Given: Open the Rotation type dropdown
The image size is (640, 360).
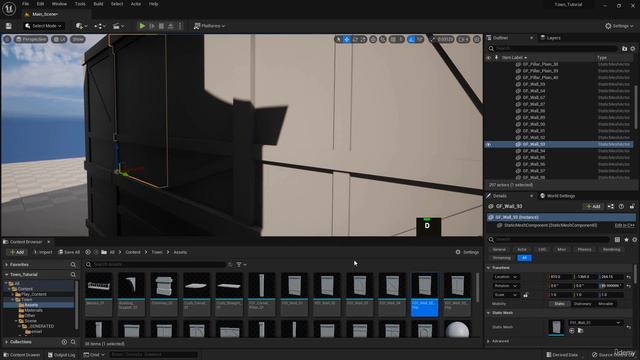Looking at the screenshot, I should pos(506,286).
